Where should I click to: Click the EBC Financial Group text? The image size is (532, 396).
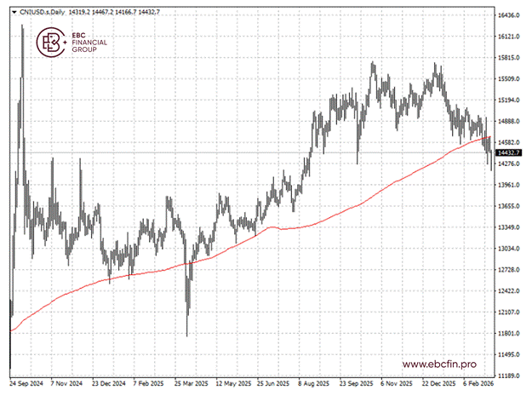83,43
